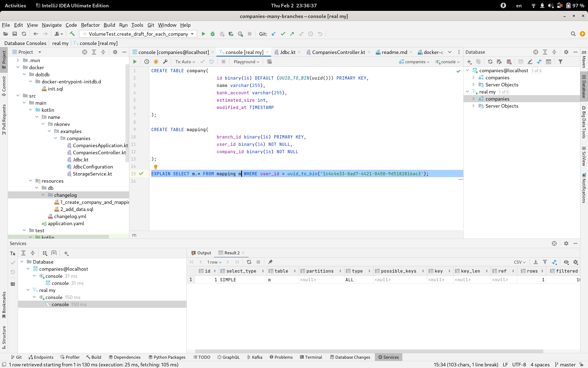Pin the Result 2 tab with the pin icon
Screen dimensions: 588x368
pos(270,262)
